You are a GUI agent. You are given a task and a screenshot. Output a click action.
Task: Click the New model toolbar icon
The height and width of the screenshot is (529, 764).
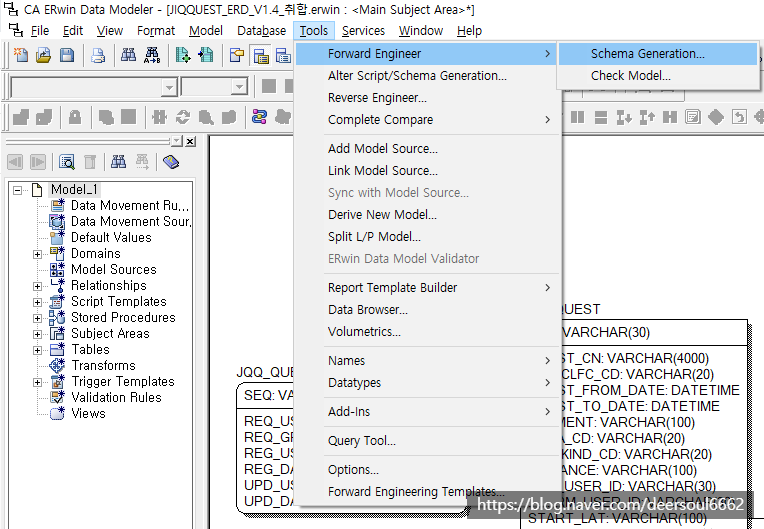click(x=21, y=55)
